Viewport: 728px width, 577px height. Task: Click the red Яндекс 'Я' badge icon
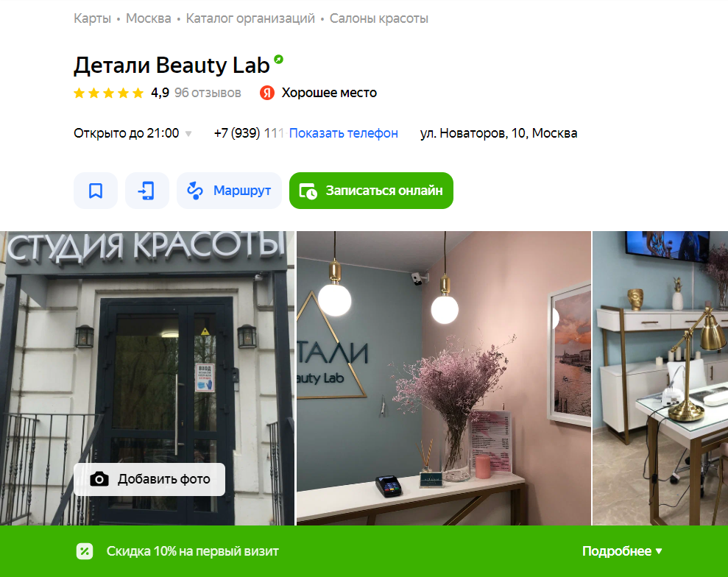[x=267, y=93]
